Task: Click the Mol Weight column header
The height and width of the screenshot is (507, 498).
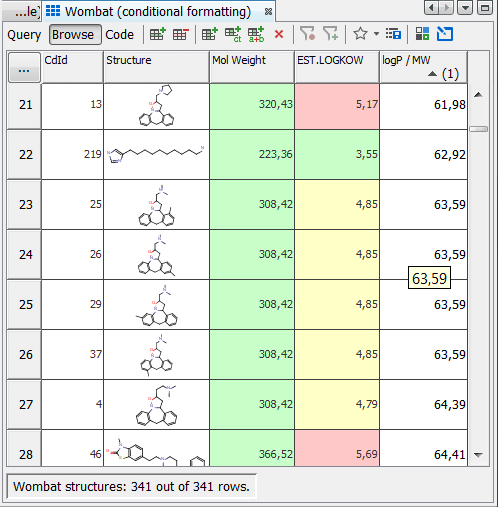Action: pos(252,67)
